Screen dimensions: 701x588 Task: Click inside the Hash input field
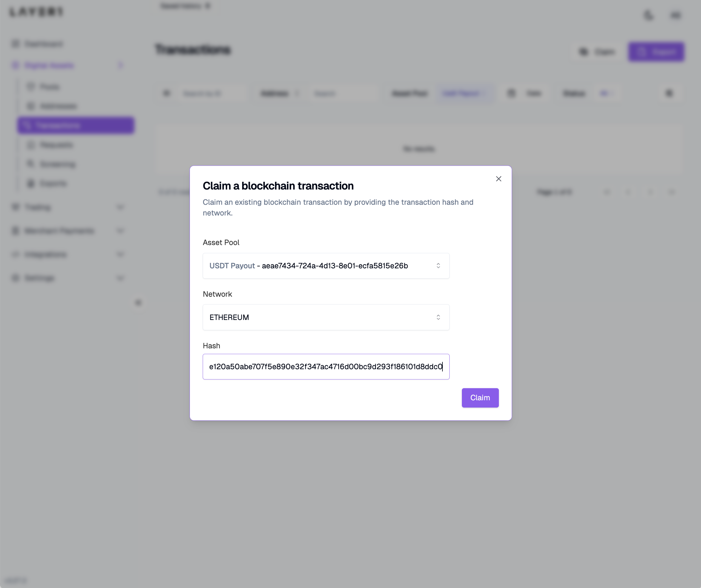[326, 367]
